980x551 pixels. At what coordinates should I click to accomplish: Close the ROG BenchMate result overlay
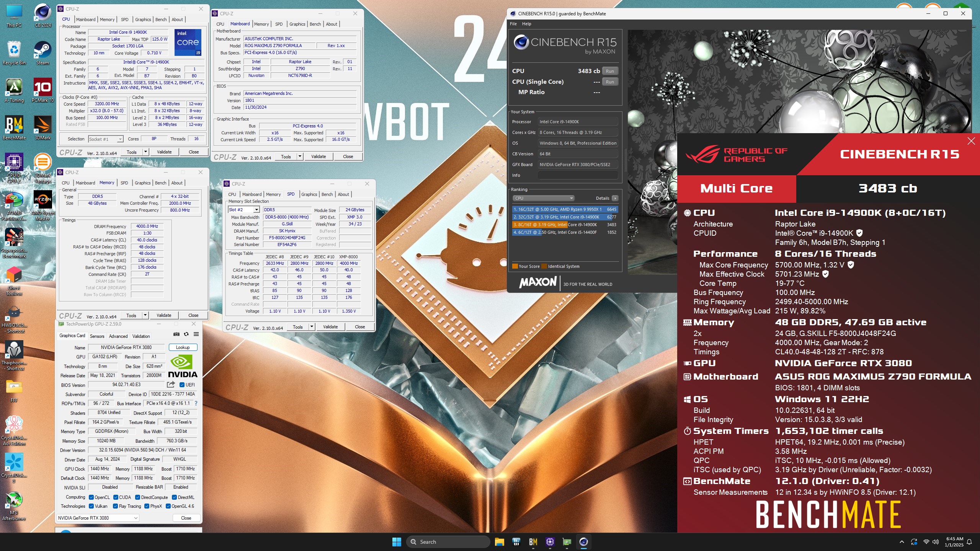pos(971,141)
